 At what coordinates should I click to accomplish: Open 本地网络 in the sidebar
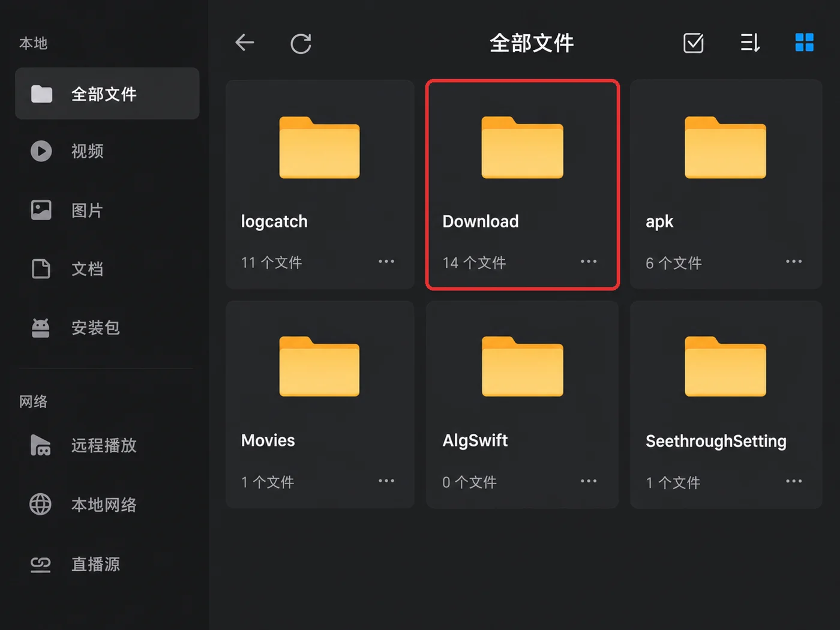107,505
